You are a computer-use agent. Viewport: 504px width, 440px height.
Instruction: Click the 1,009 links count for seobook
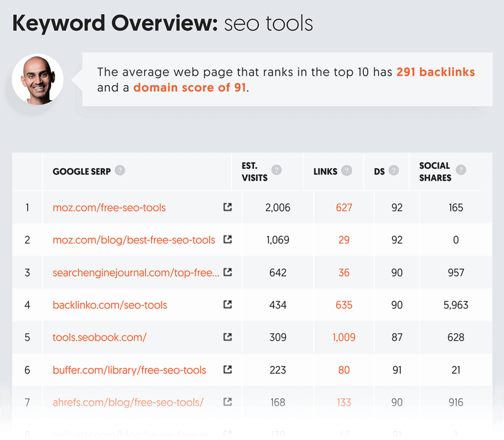pyautogui.click(x=344, y=338)
